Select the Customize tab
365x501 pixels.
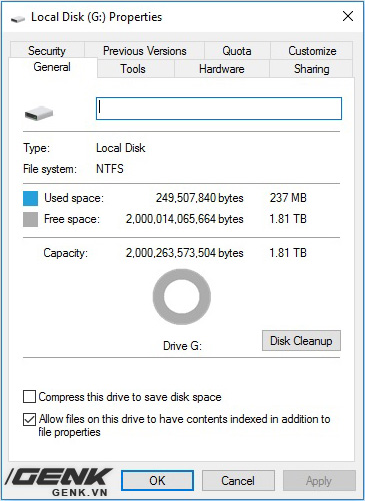[312, 51]
